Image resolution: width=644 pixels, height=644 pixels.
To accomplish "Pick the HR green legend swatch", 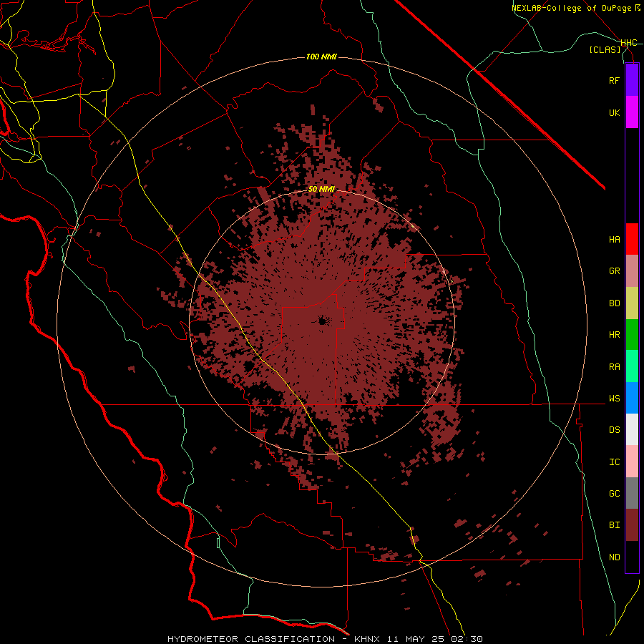I will coord(632,335).
